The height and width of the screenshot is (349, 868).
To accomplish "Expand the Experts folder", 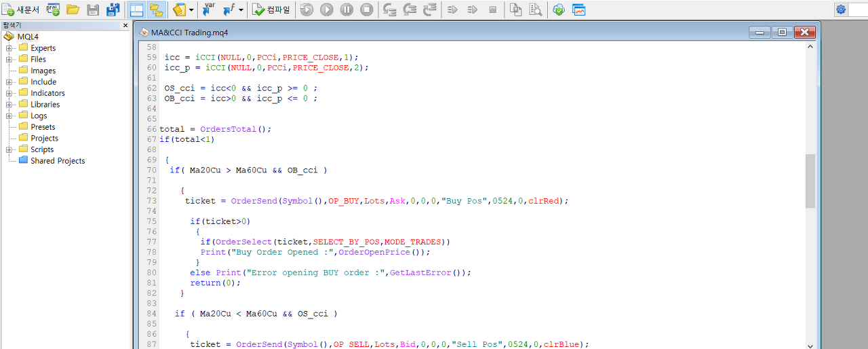I will pyautogui.click(x=9, y=48).
